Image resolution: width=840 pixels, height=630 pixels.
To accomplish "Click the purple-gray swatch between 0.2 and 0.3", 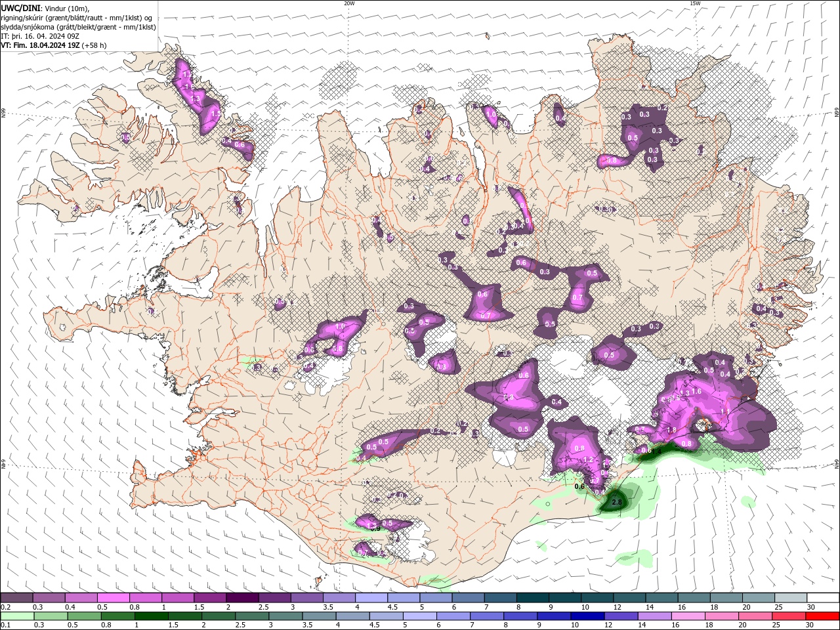I will 16,598.
